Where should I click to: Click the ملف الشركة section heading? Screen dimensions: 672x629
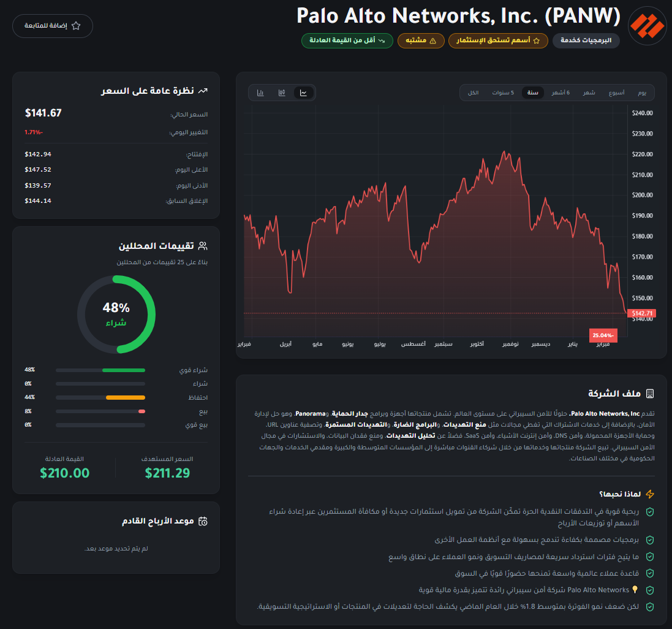point(614,394)
